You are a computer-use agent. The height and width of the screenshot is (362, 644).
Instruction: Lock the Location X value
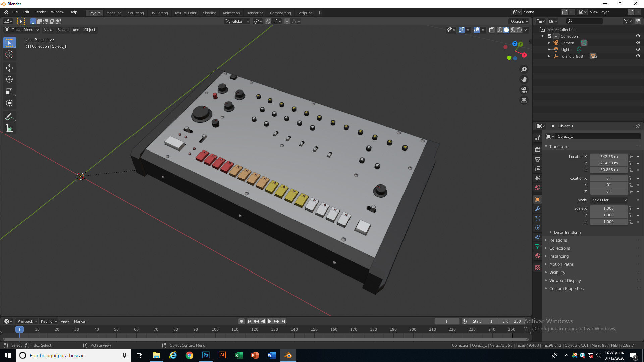pos(631,157)
